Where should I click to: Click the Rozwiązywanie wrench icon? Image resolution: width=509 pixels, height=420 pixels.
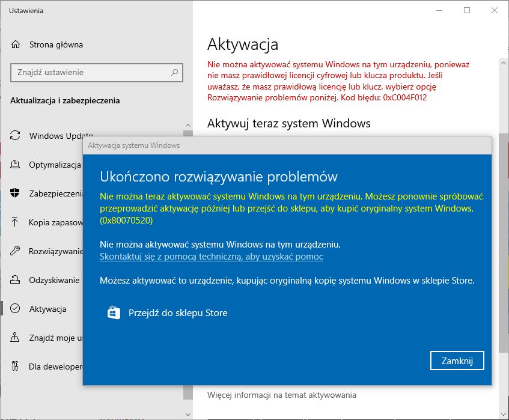tap(15, 251)
